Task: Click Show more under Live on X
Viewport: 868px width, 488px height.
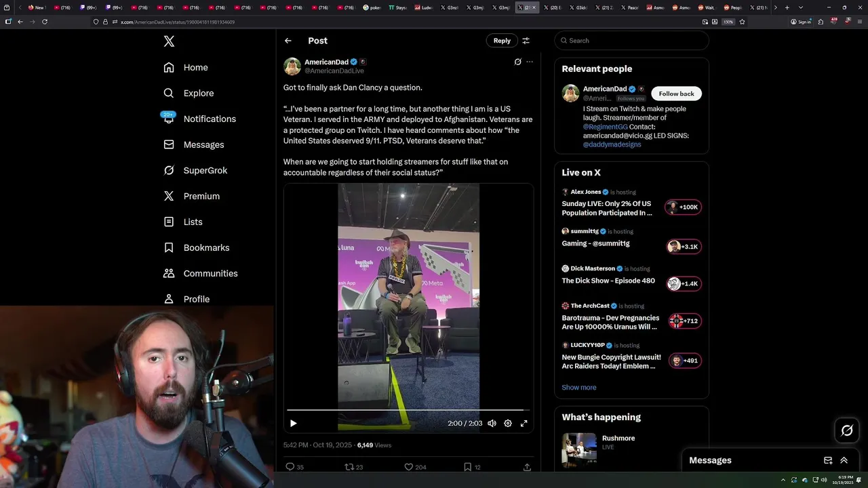Action: click(x=579, y=388)
